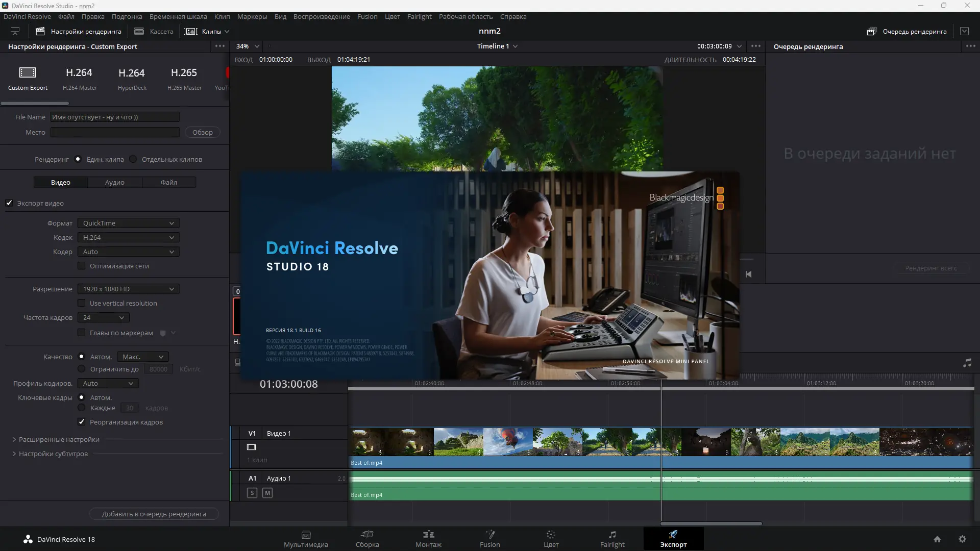Solo Audio 1 track with S button
This screenshot has height=551, width=980.
coord(252,493)
